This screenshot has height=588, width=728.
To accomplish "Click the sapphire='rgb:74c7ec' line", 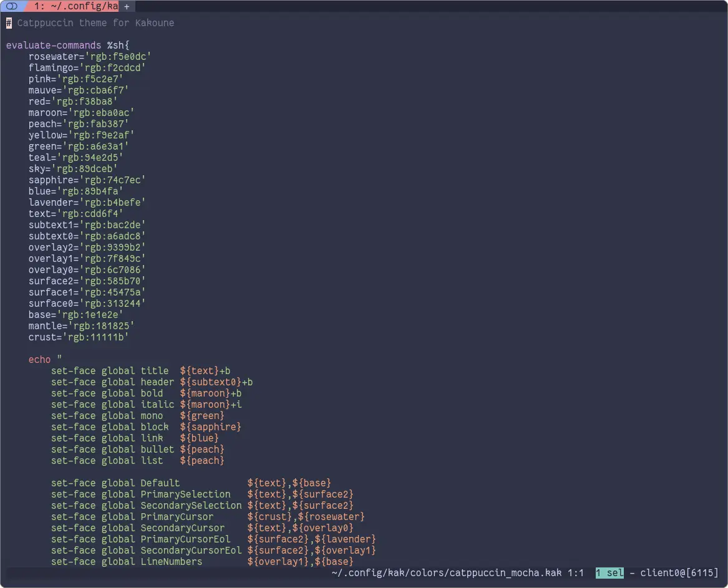I will [87, 180].
